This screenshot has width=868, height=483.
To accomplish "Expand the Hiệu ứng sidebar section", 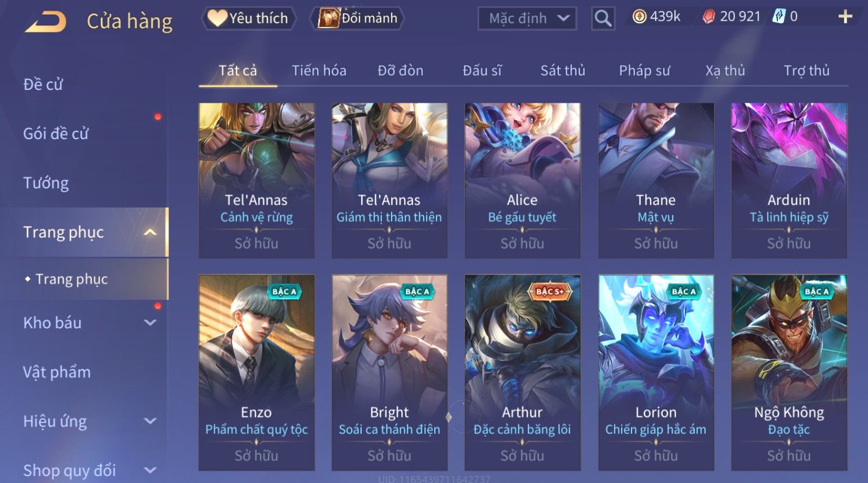I will (150, 421).
